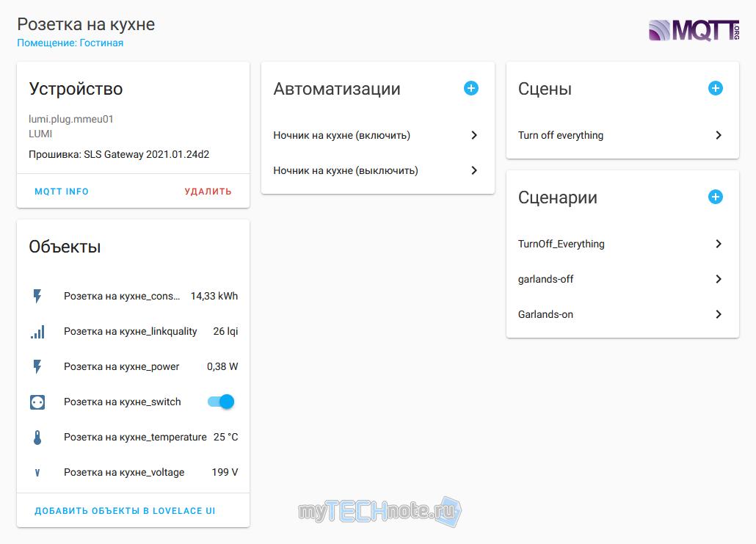Open the Turn off everything scene chevron

[719, 135]
